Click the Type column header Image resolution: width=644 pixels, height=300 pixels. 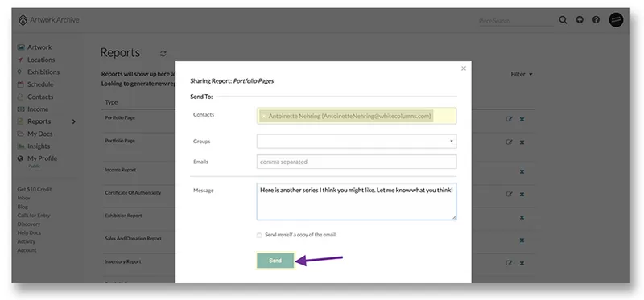[111, 102]
